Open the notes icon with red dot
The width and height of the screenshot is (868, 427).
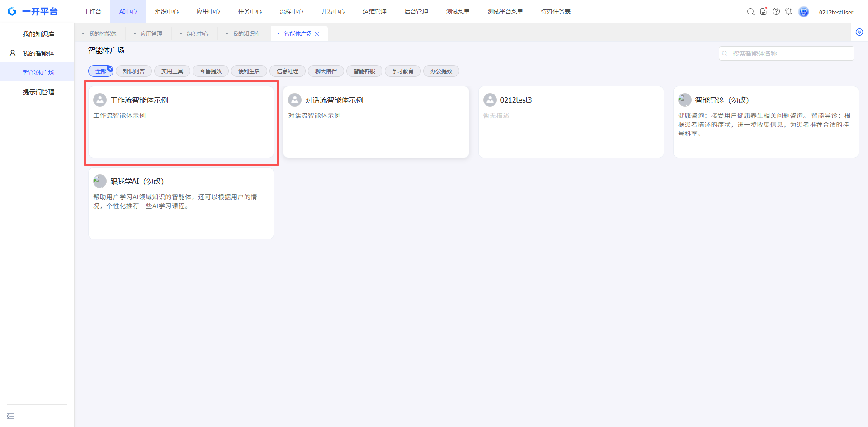[x=764, y=12]
